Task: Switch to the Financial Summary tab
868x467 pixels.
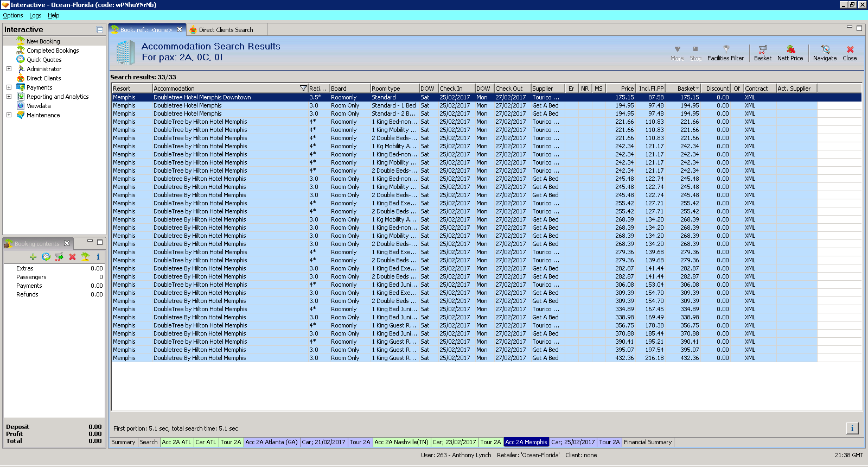Action: tap(647, 442)
